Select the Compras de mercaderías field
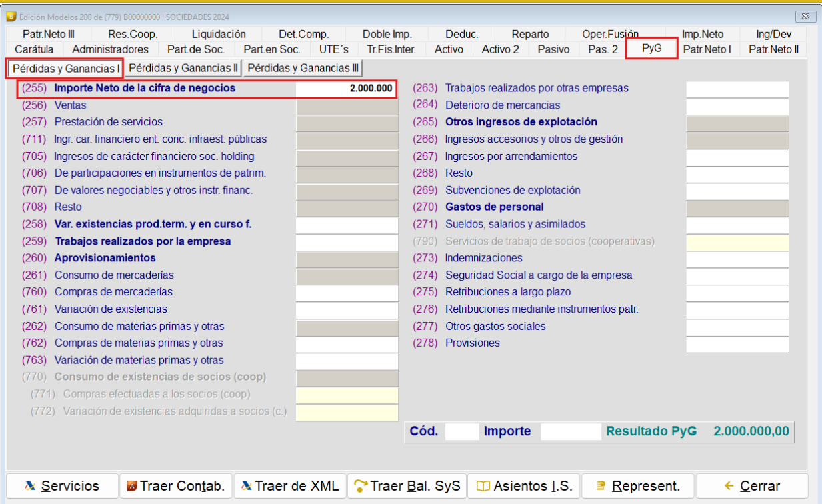Image resolution: width=822 pixels, height=504 pixels. point(347,292)
